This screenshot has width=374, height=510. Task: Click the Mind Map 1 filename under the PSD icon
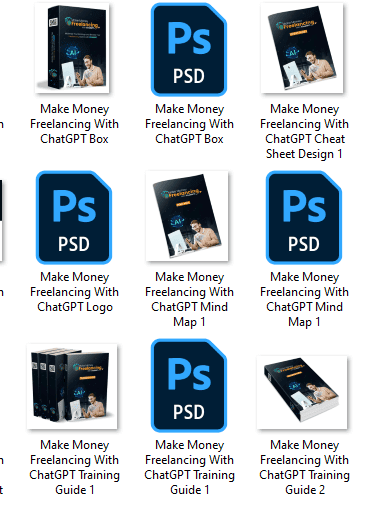click(x=304, y=299)
